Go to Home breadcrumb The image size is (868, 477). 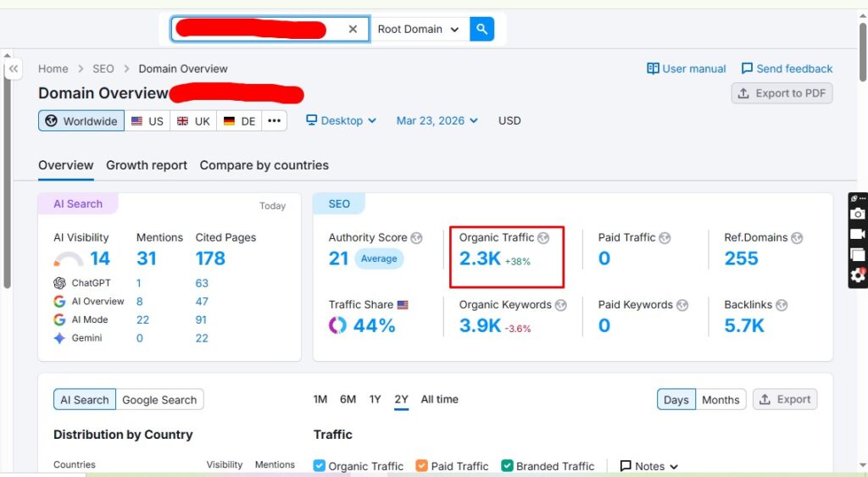tap(53, 69)
